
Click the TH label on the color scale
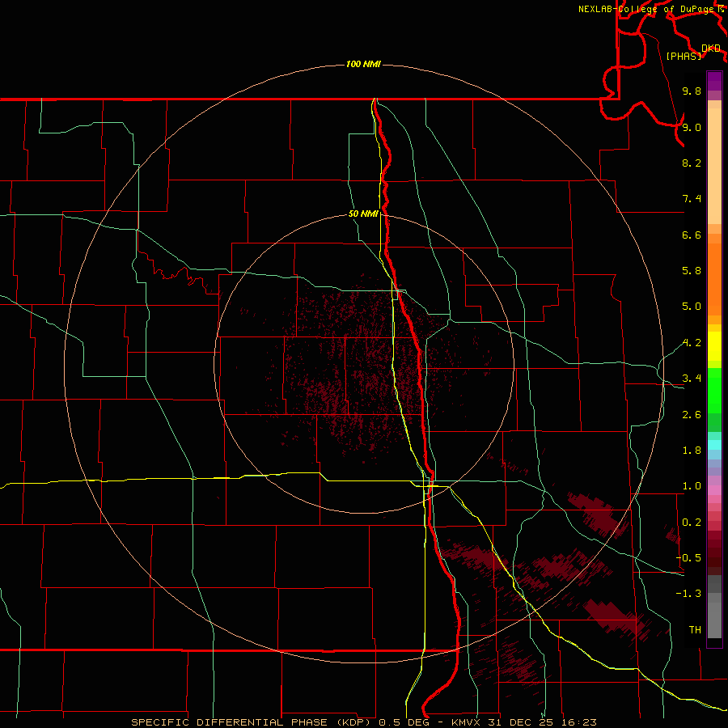[695, 630]
